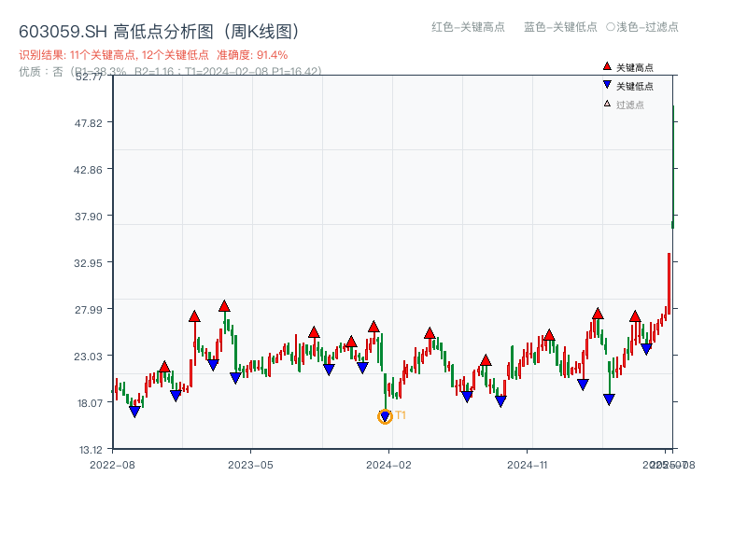Image resolution: width=747 pixels, height=560 pixels.
Task: Click the orange T1 label
Action: 401,415
